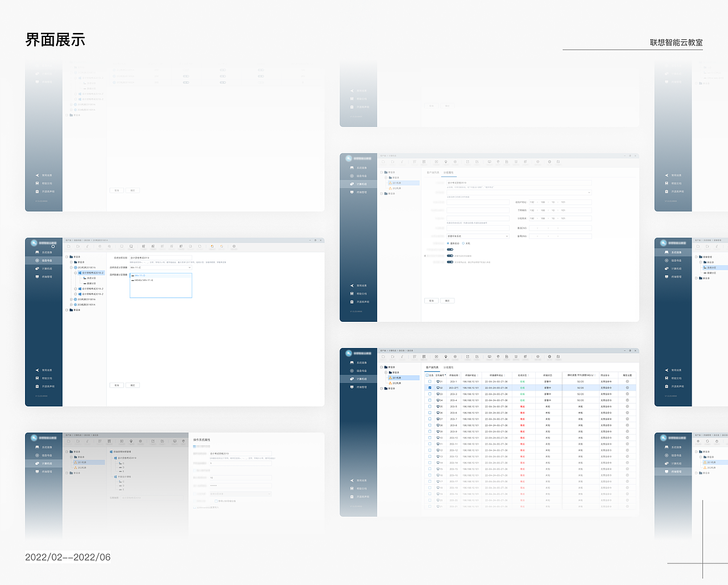Open the 部署所有系统 dropdown

pyautogui.click(x=478, y=236)
